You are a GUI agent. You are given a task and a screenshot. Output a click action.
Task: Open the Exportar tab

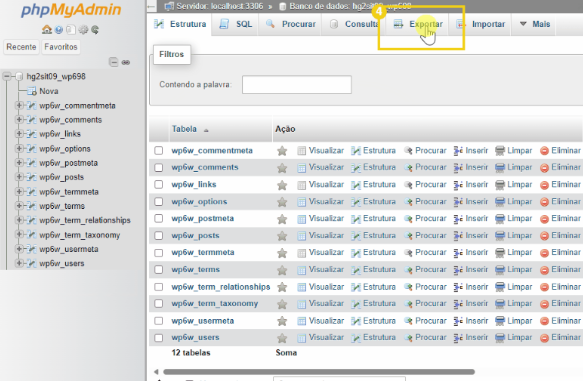(x=418, y=24)
